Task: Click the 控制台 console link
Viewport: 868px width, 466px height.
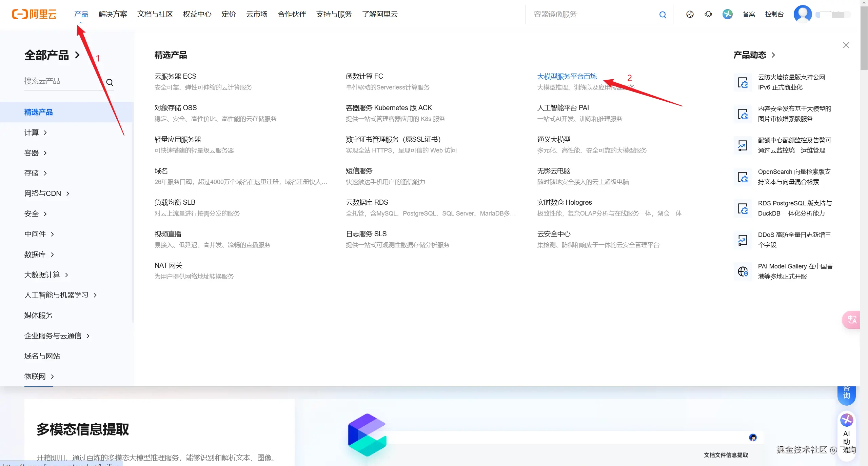Action: (x=774, y=14)
